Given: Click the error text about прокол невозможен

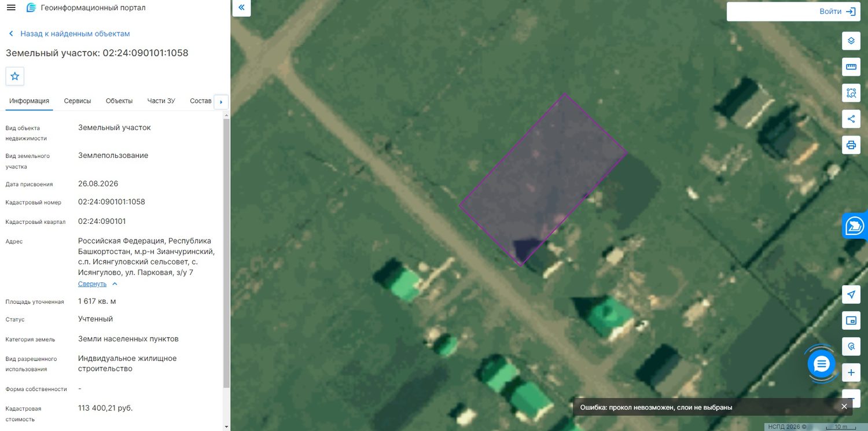Looking at the screenshot, I should click(656, 407).
